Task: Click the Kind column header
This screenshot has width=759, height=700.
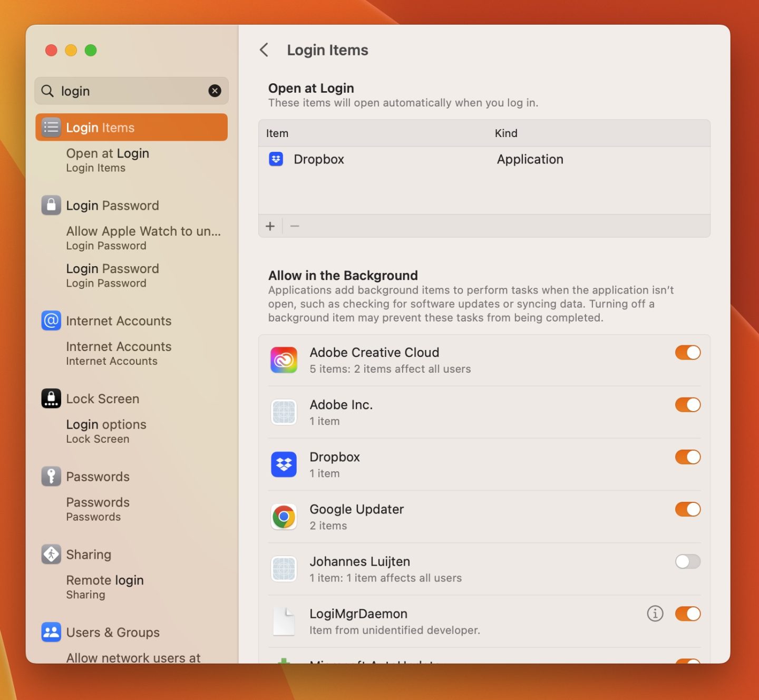Action: pos(506,133)
